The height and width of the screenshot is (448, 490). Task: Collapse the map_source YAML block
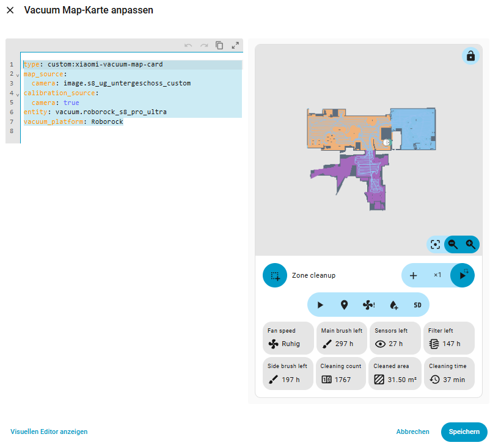17,75
